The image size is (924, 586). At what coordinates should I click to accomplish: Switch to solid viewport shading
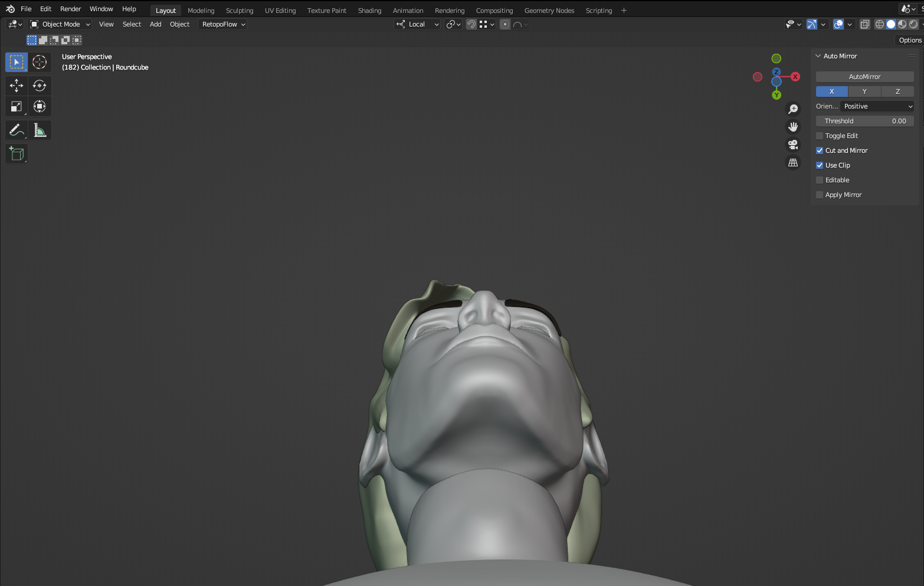pos(891,24)
